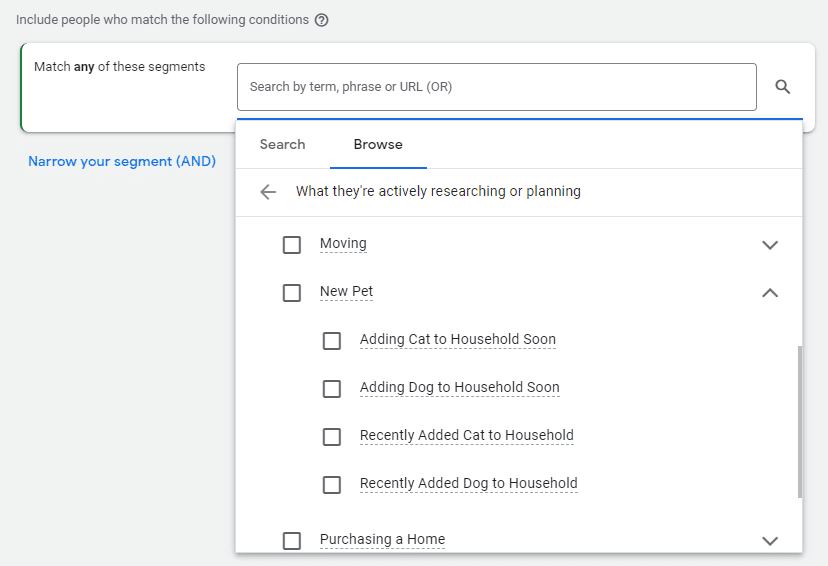Viewport: 828px width, 566px height.
Task: Expand the Moving category chevron
Action: (770, 245)
